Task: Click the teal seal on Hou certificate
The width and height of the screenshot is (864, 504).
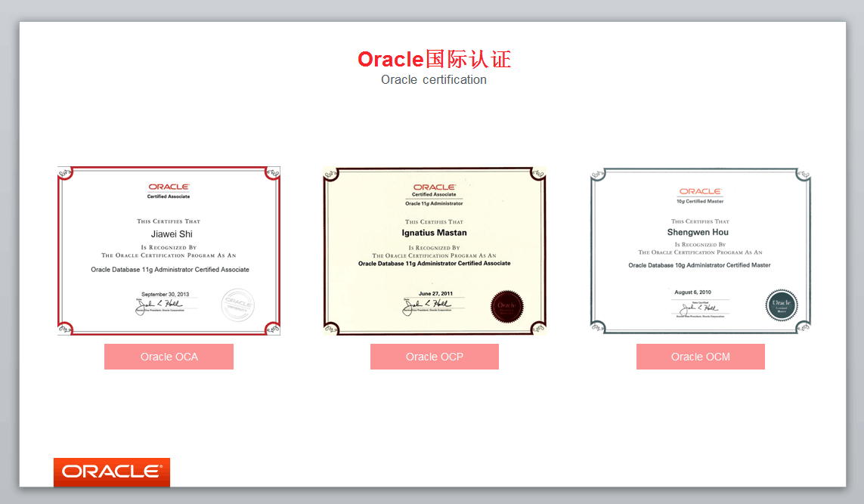Action: coord(782,305)
